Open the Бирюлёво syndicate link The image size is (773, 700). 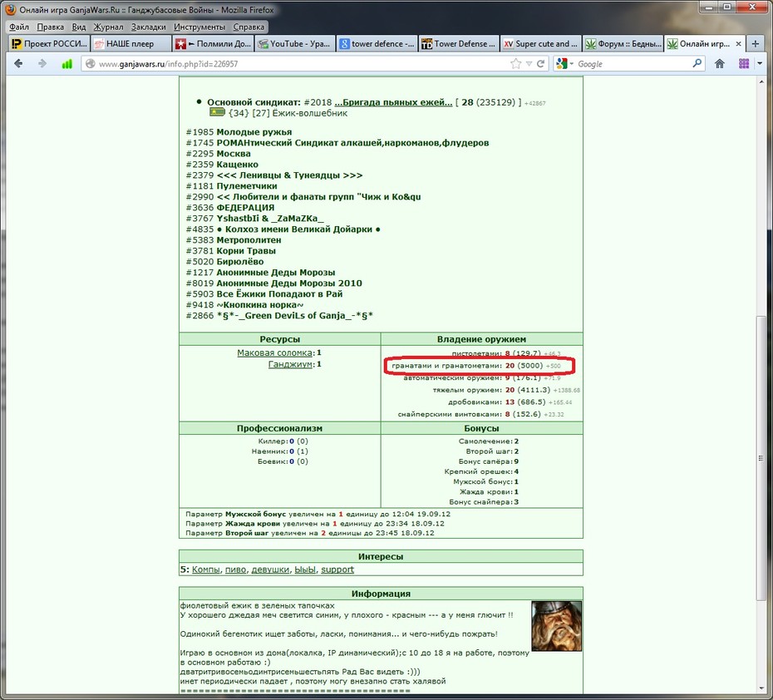coord(239,262)
